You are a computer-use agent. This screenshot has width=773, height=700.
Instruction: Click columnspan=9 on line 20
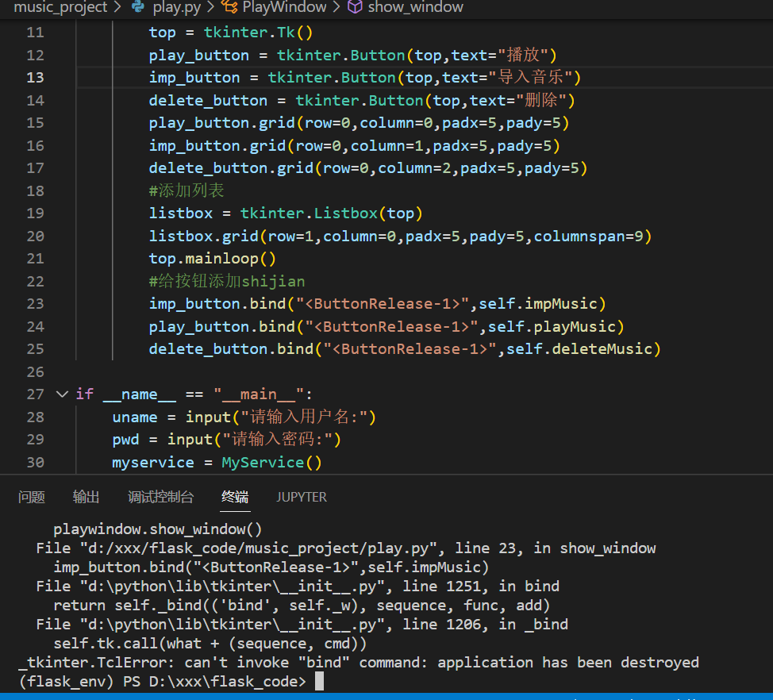coord(589,237)
